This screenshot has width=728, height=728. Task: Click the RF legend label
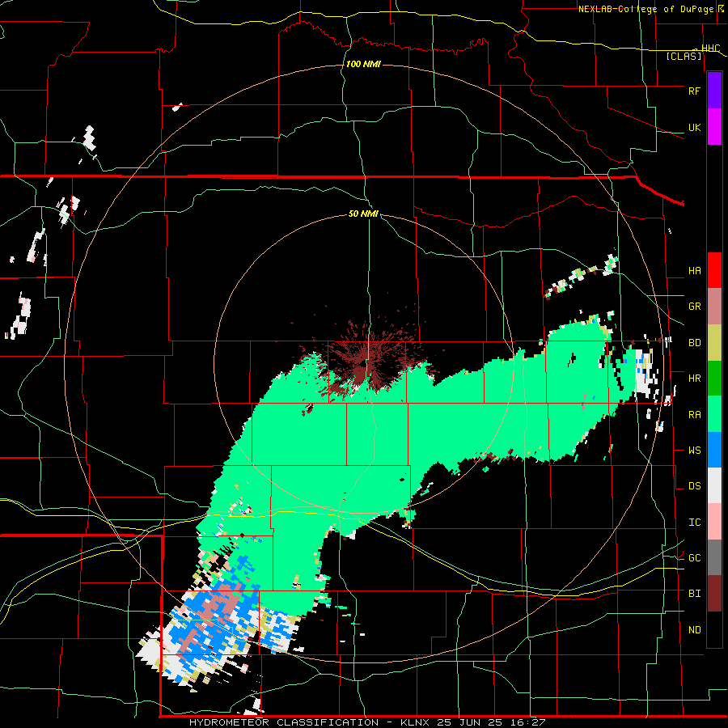tap(694, 91)
